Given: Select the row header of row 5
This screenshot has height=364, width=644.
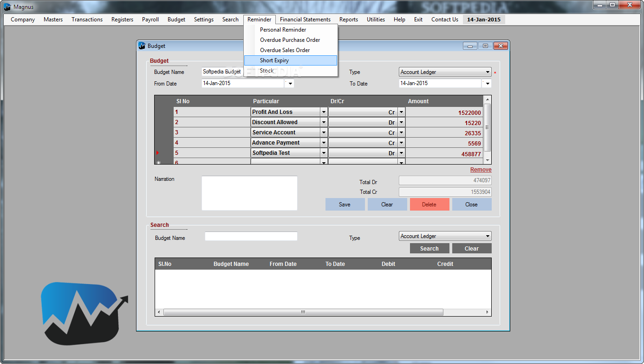Looking at the screenshot, I should click(x=164, y=153).
